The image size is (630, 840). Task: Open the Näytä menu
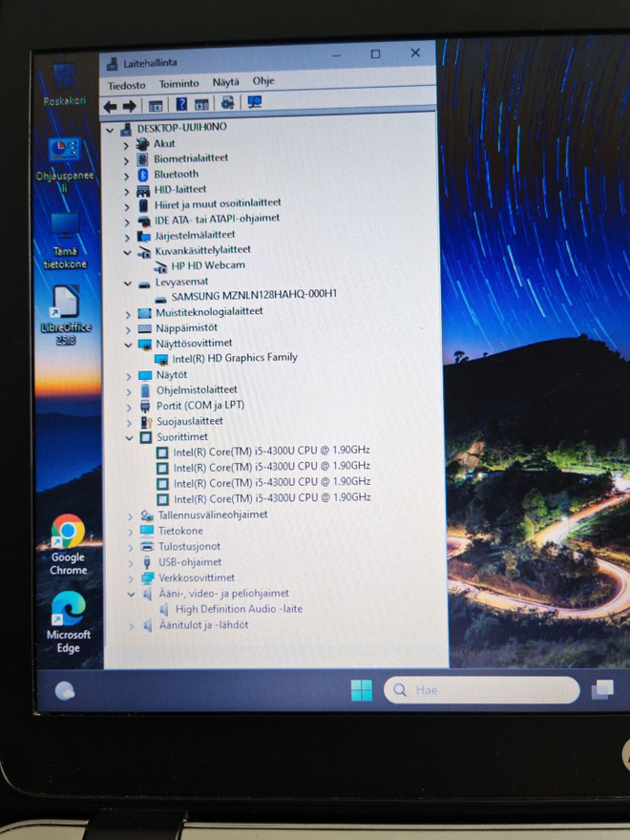(x=225, y=82)
